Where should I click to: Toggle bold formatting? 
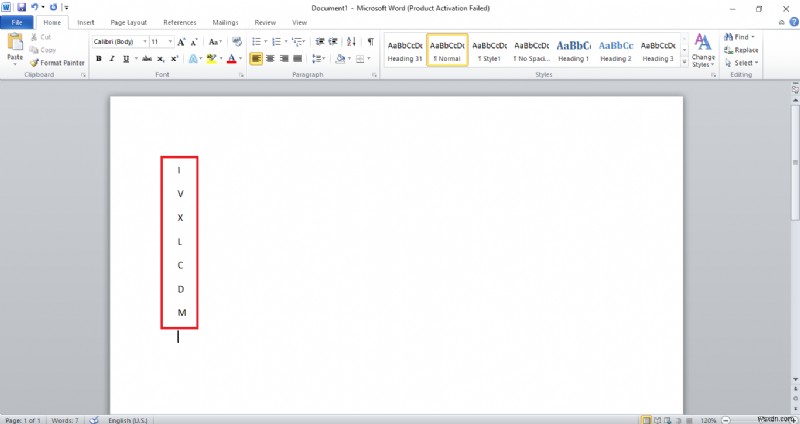(x=98, y=59)
